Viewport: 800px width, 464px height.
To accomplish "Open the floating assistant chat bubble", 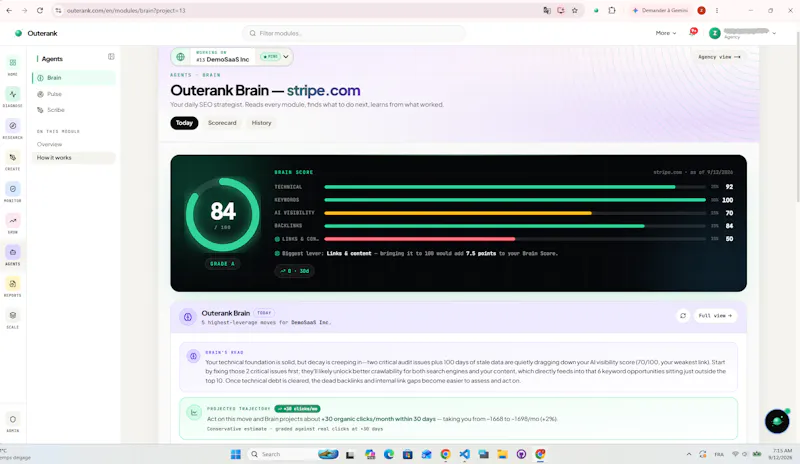I will pyautogui.click(x=777, y=421).
